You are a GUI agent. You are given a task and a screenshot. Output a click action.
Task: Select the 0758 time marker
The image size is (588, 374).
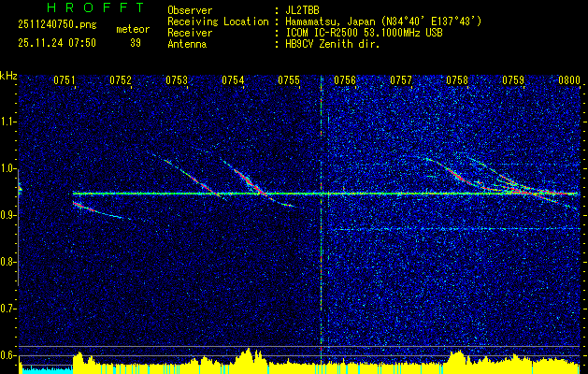[457, 80]
